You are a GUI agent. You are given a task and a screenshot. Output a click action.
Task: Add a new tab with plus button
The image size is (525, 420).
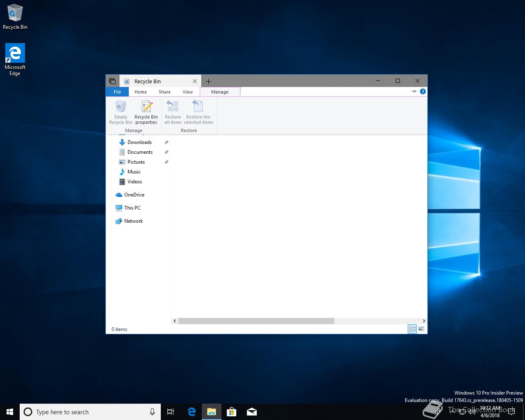208,81
